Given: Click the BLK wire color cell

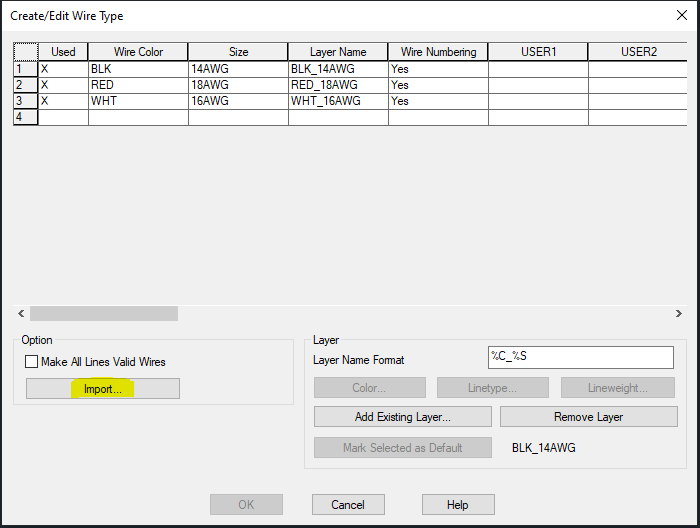Looking at the screenshot, I should pyautogui.click(x=138, y=69).
